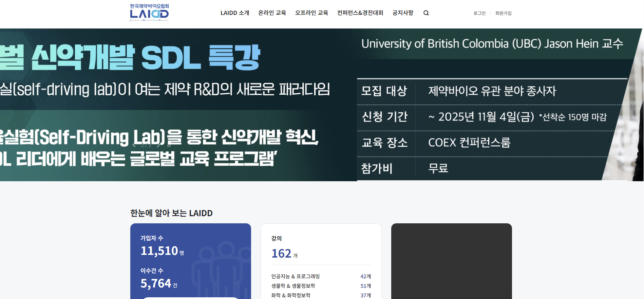
Task: Click the '2/2' slide counter
Action: click(146, 145)
